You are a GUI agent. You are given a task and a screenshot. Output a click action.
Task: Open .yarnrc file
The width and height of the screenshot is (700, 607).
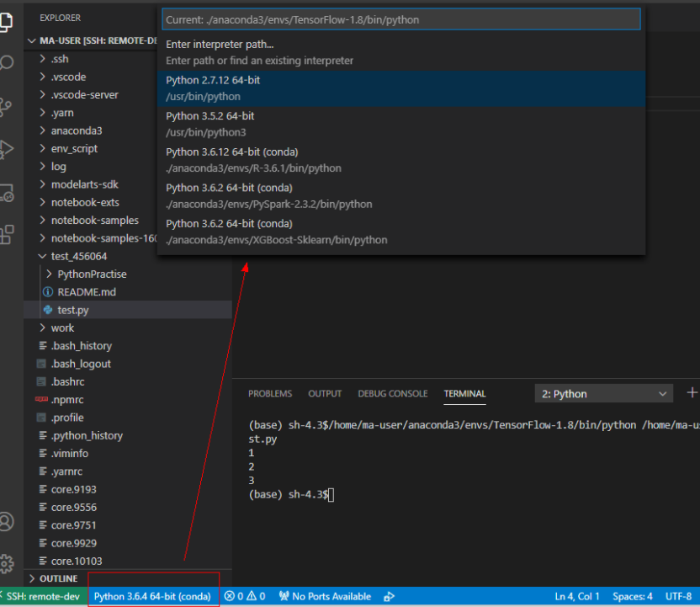(x=66, y=471)
